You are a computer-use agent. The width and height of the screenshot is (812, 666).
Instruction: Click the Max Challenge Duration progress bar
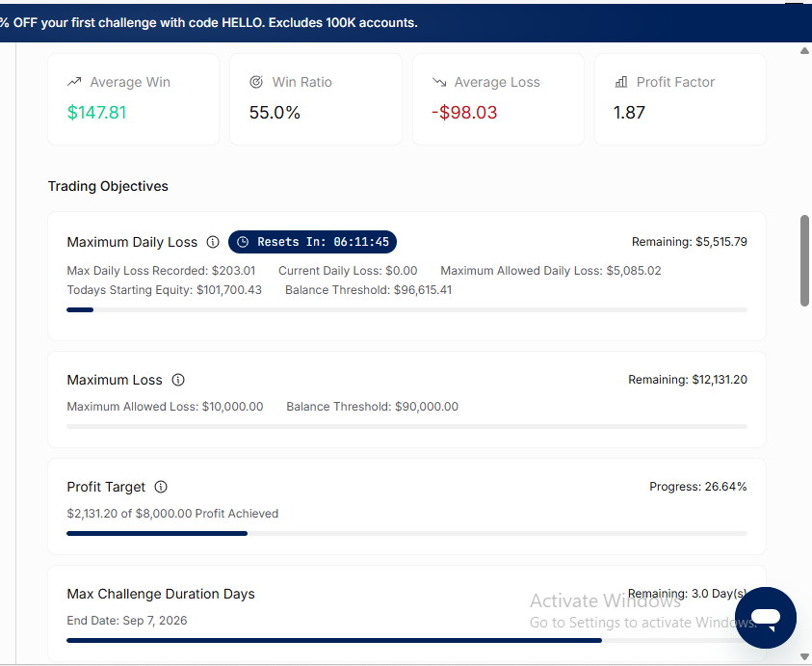[407, 641]
